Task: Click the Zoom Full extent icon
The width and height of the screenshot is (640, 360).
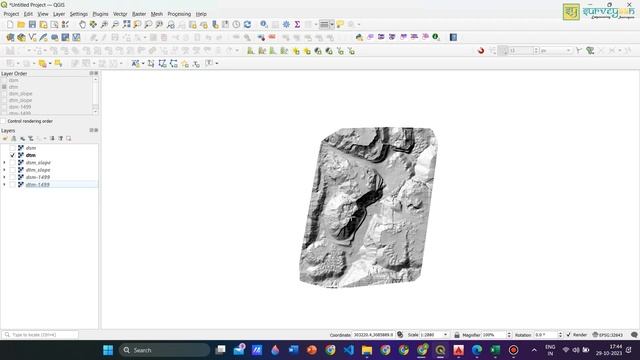Action: [x=126, y=25]
